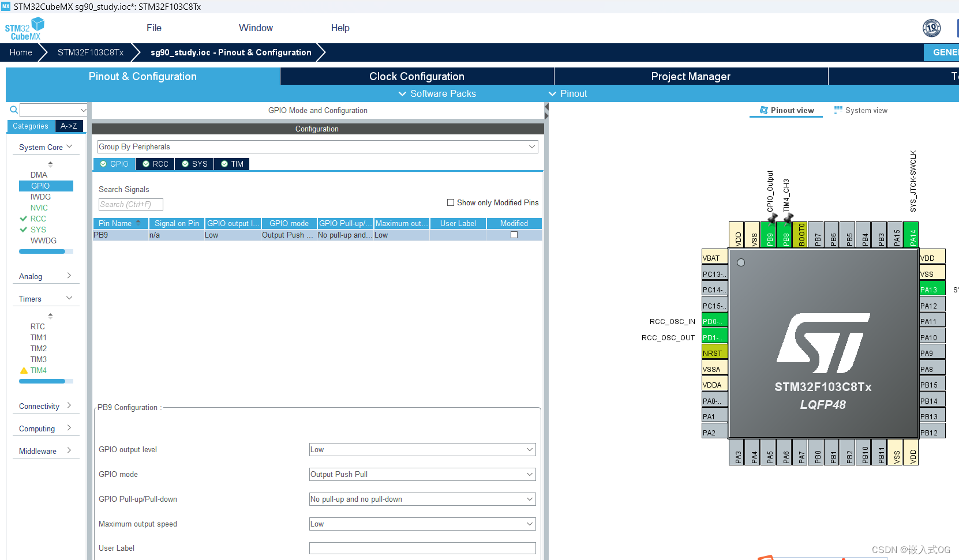Click the BOOT0 pin on chip
The height and width of the screenshot is (560, 959).
coord(800,235)
